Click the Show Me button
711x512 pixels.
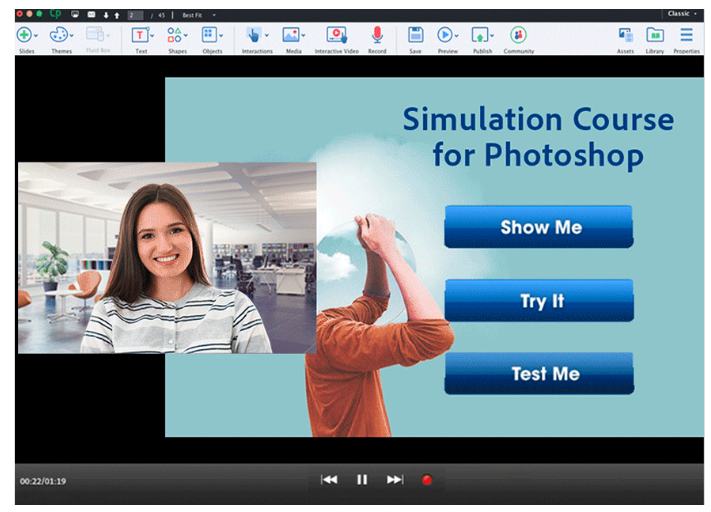click(539, 227)
